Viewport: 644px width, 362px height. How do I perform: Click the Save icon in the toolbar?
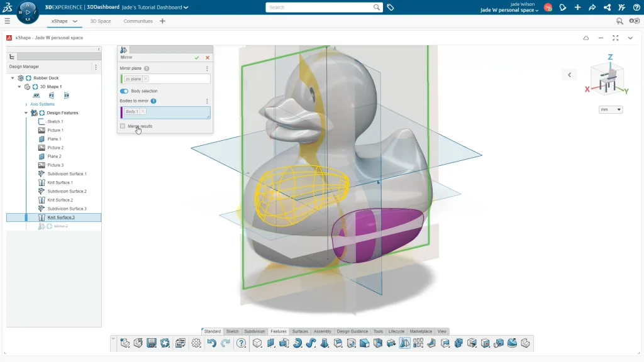click(x=152, y=343)
